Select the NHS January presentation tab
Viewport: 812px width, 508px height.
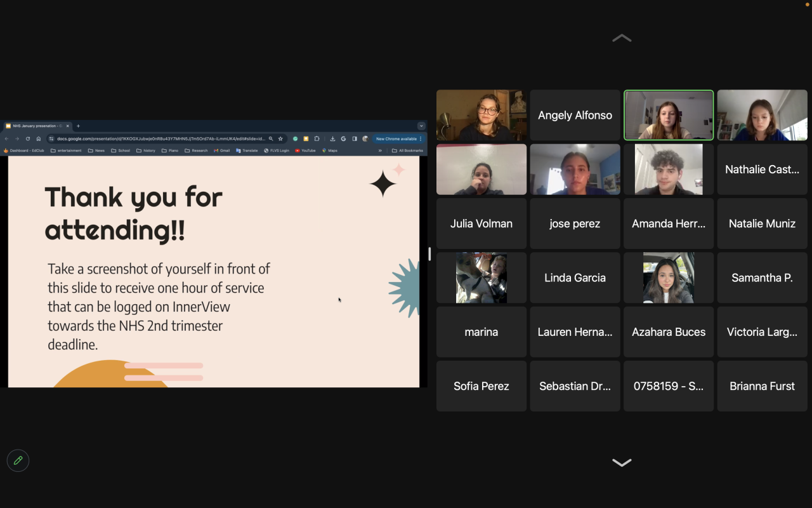[x=37, y=126]
